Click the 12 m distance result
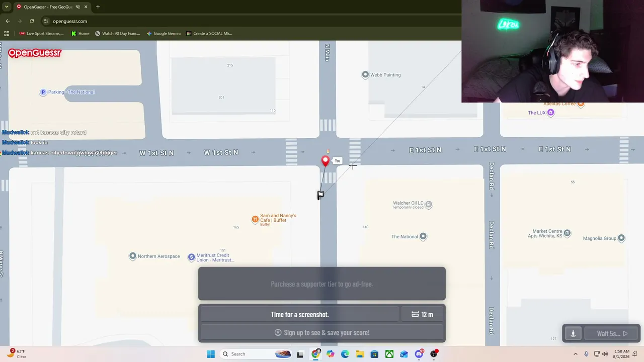The height and width of the screenshot is (362, 644). tap(422, 314)
